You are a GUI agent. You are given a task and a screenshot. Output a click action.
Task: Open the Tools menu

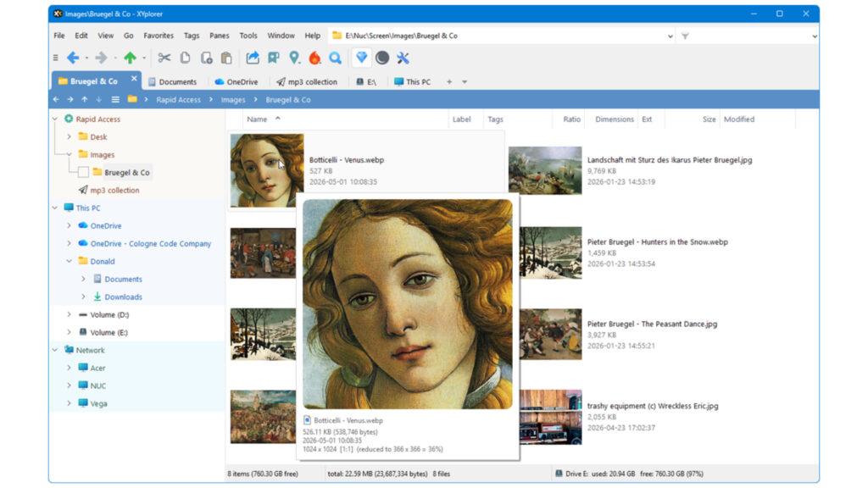pyautogui.click(x=248, y=36)
